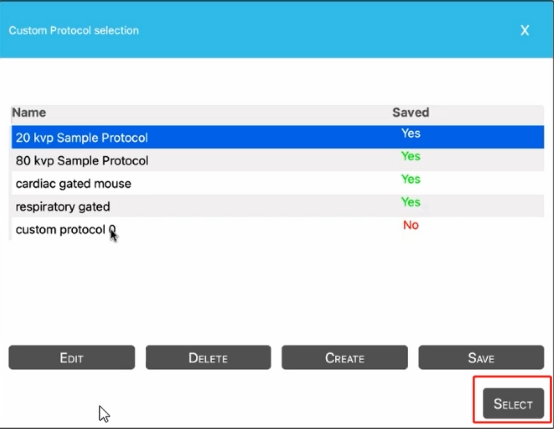Click the Yes status for 80 kvp protocol

pyautogui.click(x=411, y=156)
